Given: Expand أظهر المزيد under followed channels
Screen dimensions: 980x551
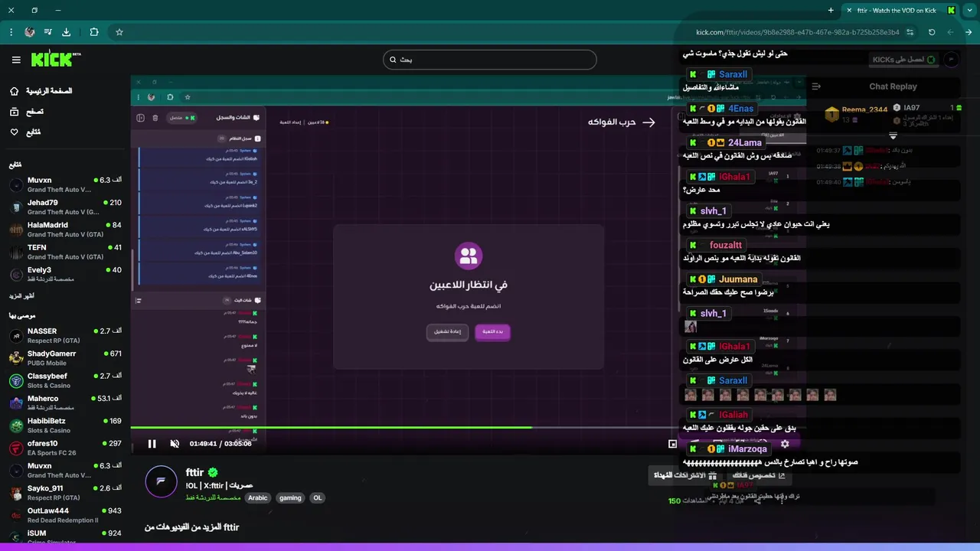Looking at the screenshot, I should pyautogui.click(x=21, y=295).
